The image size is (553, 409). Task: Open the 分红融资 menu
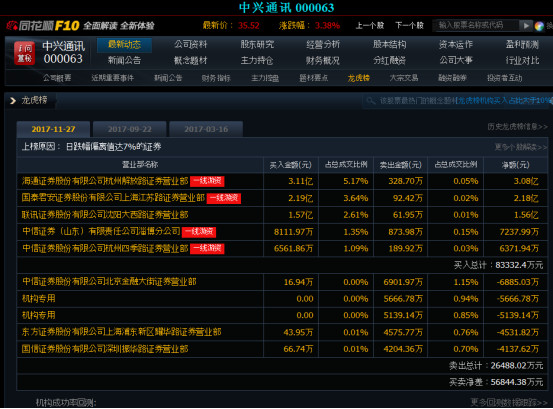pyautogui.click(x=389, y=60)
